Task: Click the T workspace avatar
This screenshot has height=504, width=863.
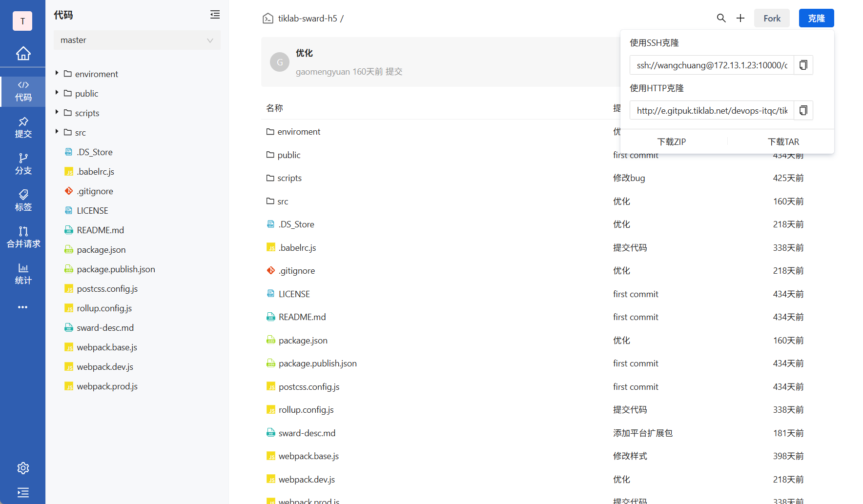Action: 22,21
